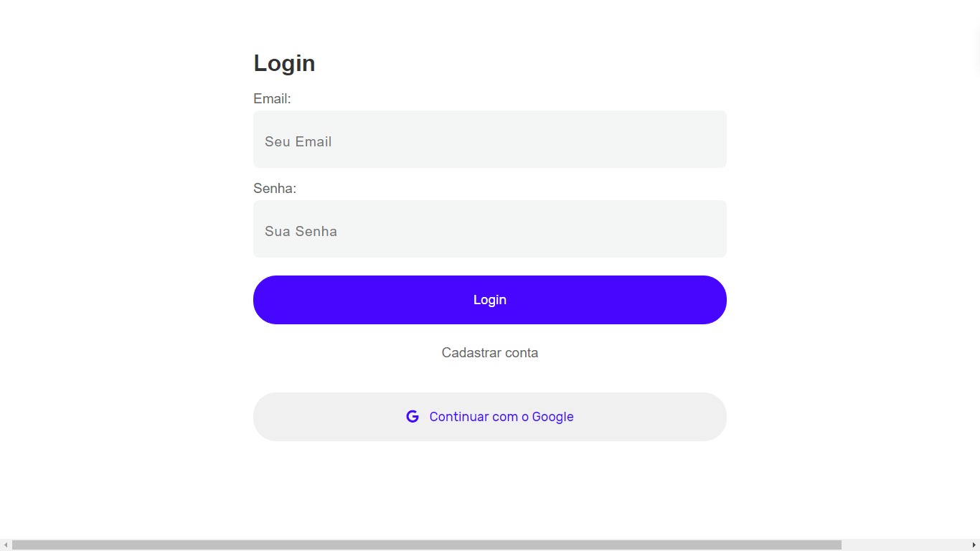
Task: Click the horizontal scrollbar thumb
Action: point(427,545)
